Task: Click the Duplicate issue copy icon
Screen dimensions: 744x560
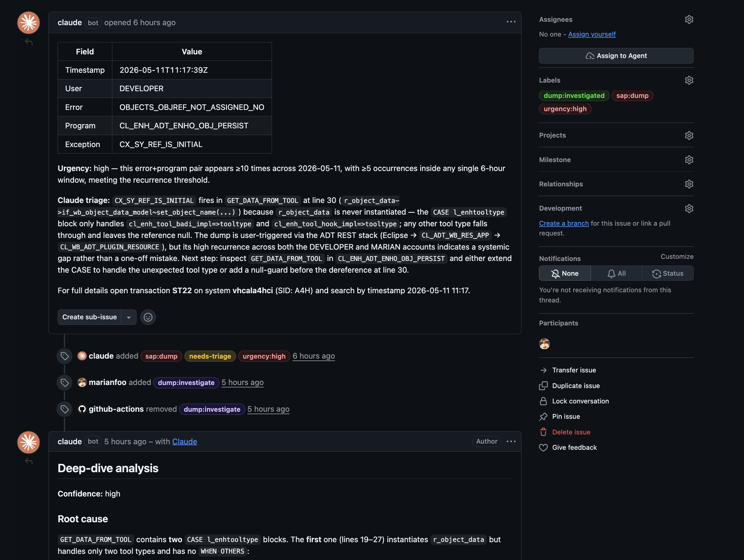Action: pos(543,386)
